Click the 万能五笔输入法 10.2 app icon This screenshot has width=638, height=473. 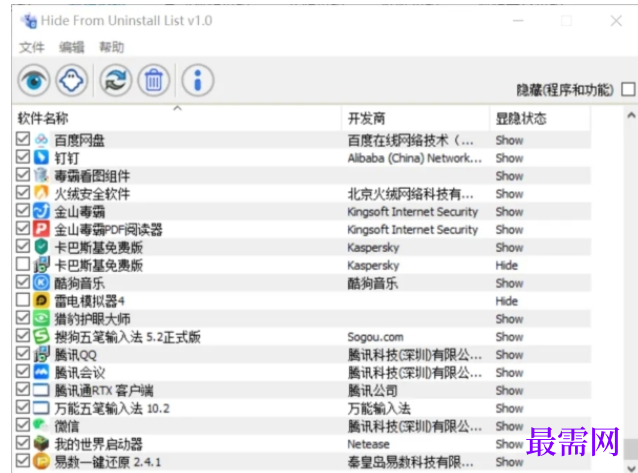pos(41,408)
